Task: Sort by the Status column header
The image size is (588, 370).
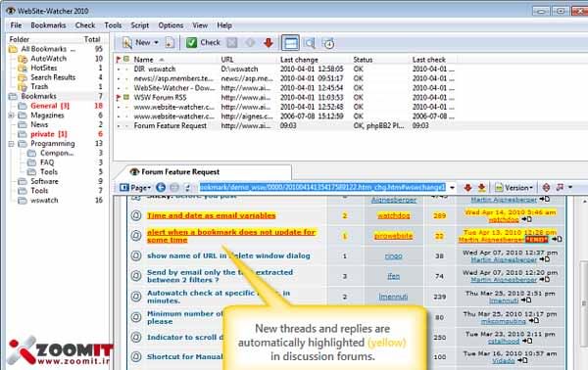Action: [363, 60]
